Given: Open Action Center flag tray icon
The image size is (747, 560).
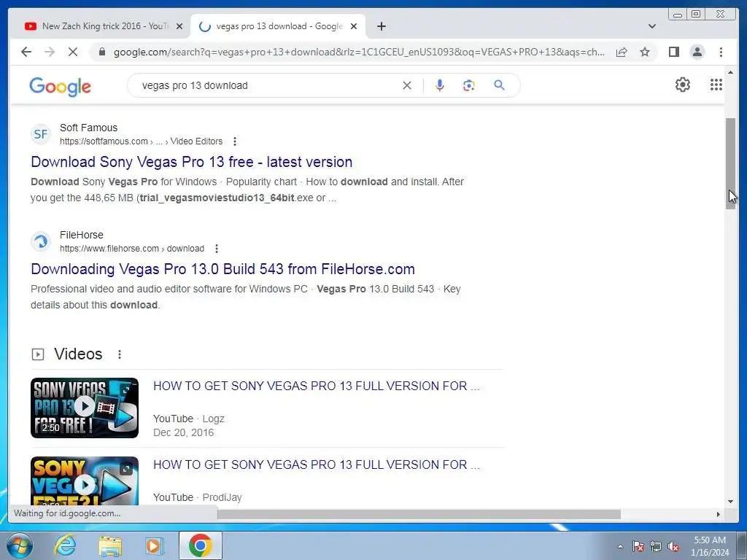Looking at the screenshot, I should [638, 546].
